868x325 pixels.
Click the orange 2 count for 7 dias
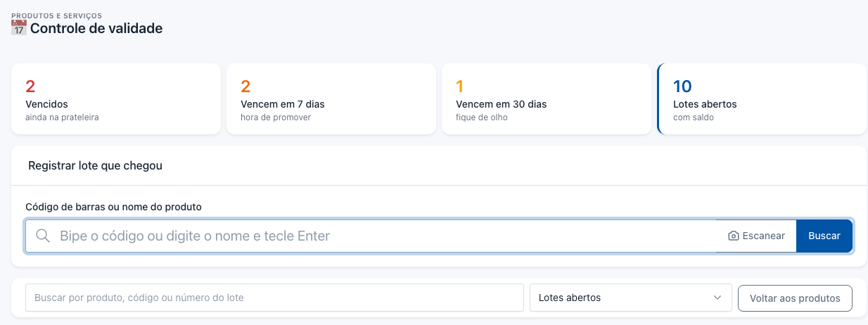pos(245,87)
